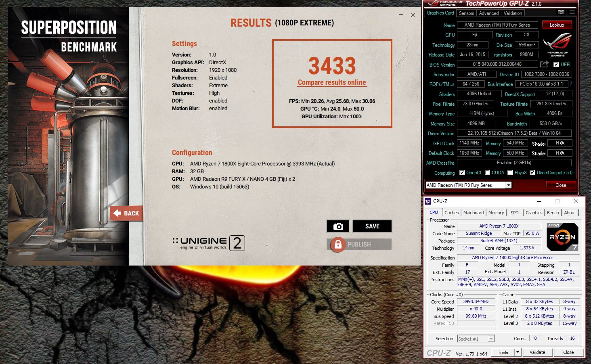The height and width of the screenshot is (364, 591).
Task: Select the Graphics Card tab in GPU-Z
Action: 440,13
